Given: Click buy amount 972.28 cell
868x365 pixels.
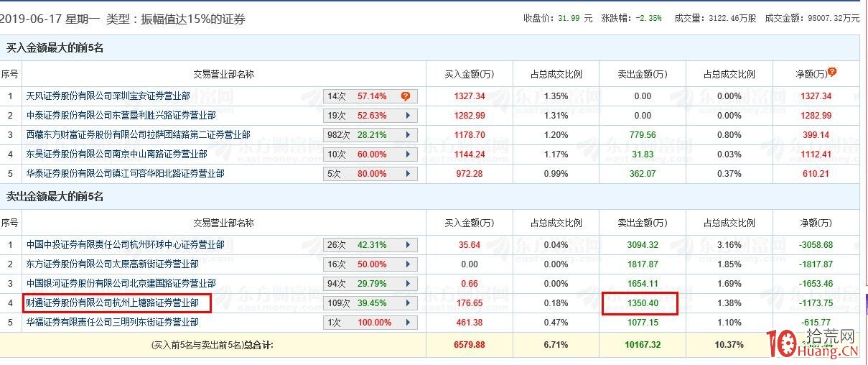Looking at the screenshot, I should (470, 174).
